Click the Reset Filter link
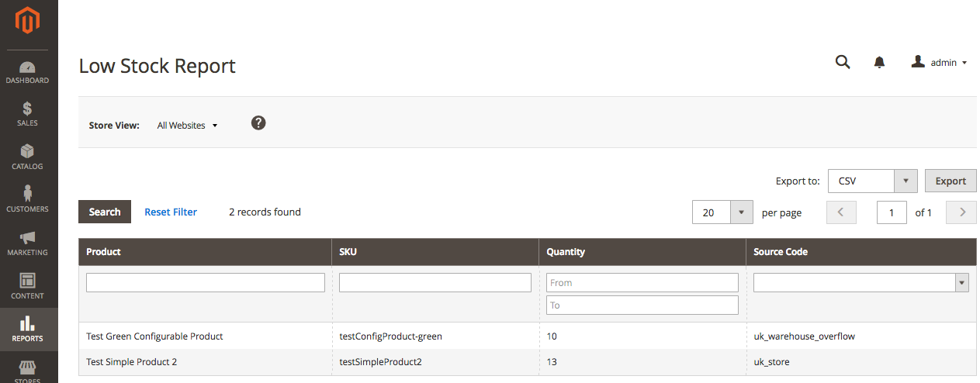Screen dimensions: 980x383 [171, 212]
